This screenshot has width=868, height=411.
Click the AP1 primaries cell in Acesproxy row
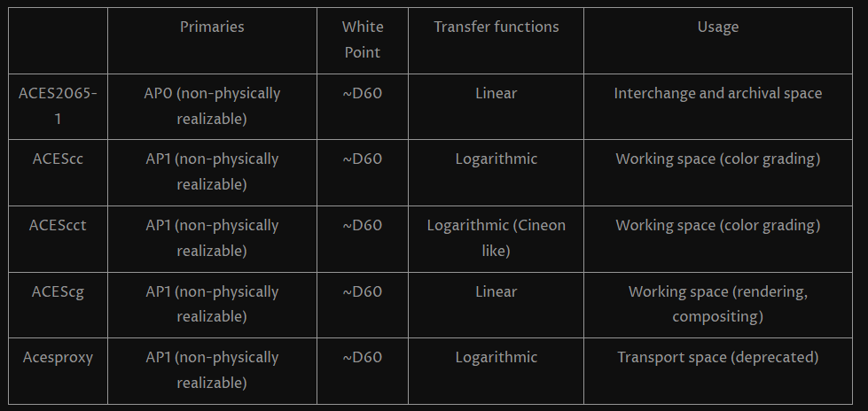pyautogui.click(x=212, y=370)
